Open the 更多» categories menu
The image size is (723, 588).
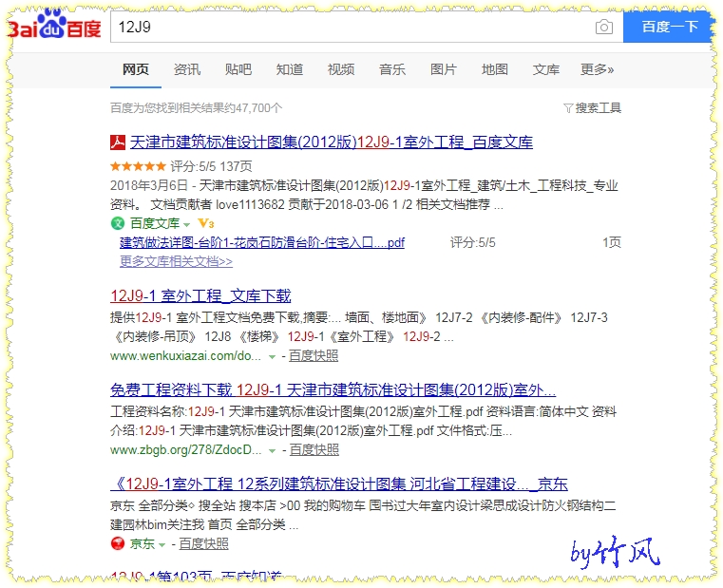tap(598, 69)
